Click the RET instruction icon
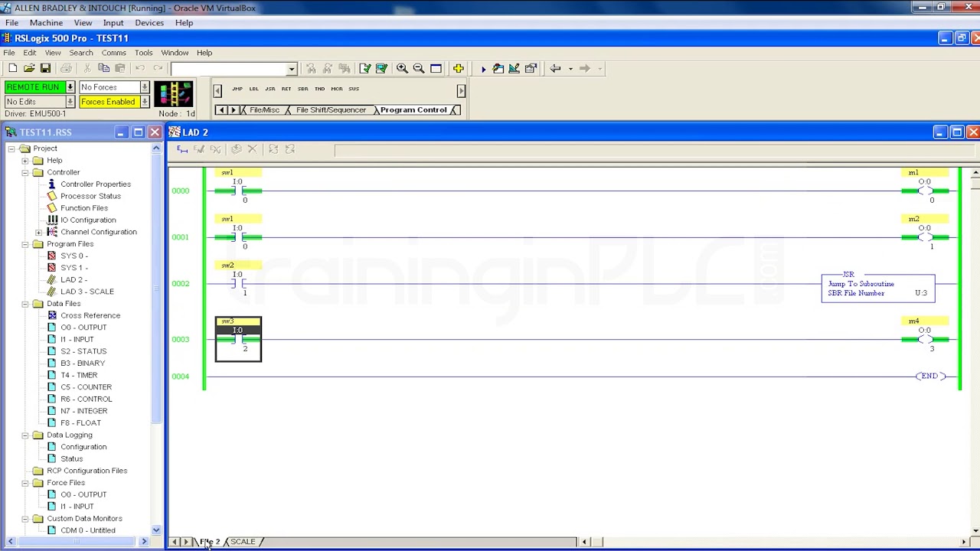Image resolution: width=980 pixels, height=551 pixels. (x=286, y=89)
